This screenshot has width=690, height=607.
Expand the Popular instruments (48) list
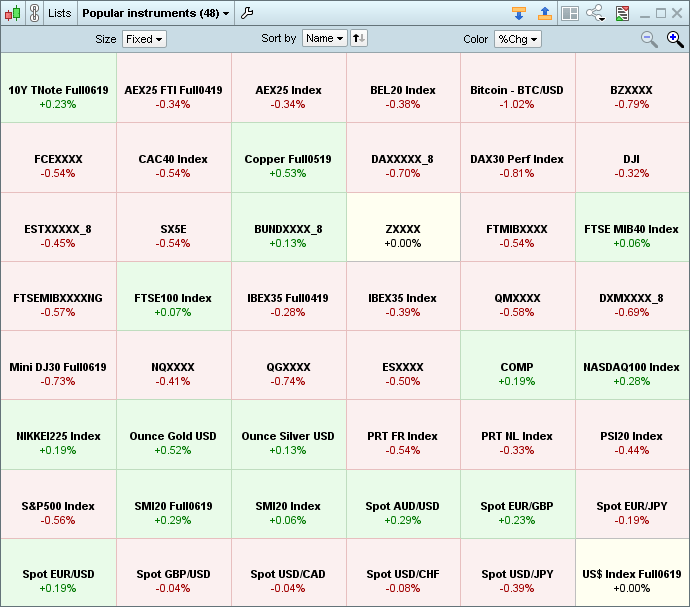[156, 13]
